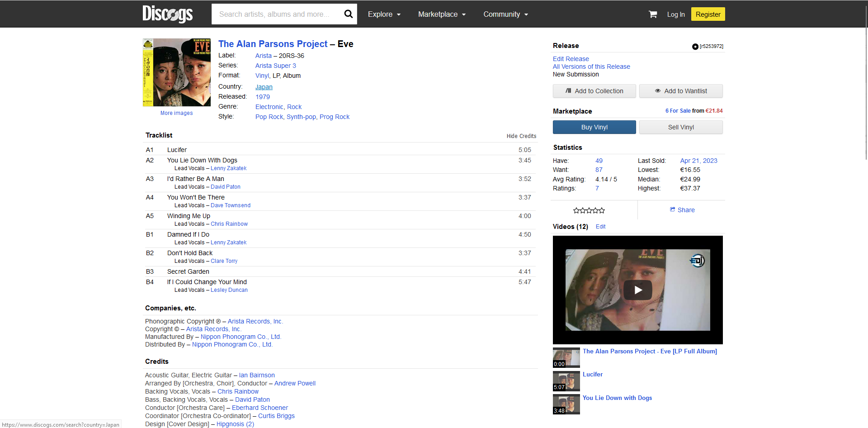Click the rating stars
The width and height of the screenshot is (868, 428).
[x=589, y=210]
